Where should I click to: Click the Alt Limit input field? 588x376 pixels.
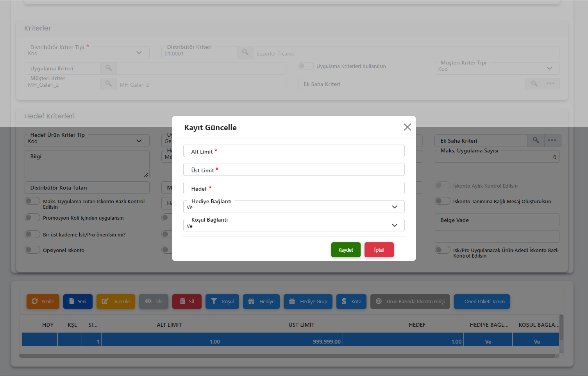point(294,151)
